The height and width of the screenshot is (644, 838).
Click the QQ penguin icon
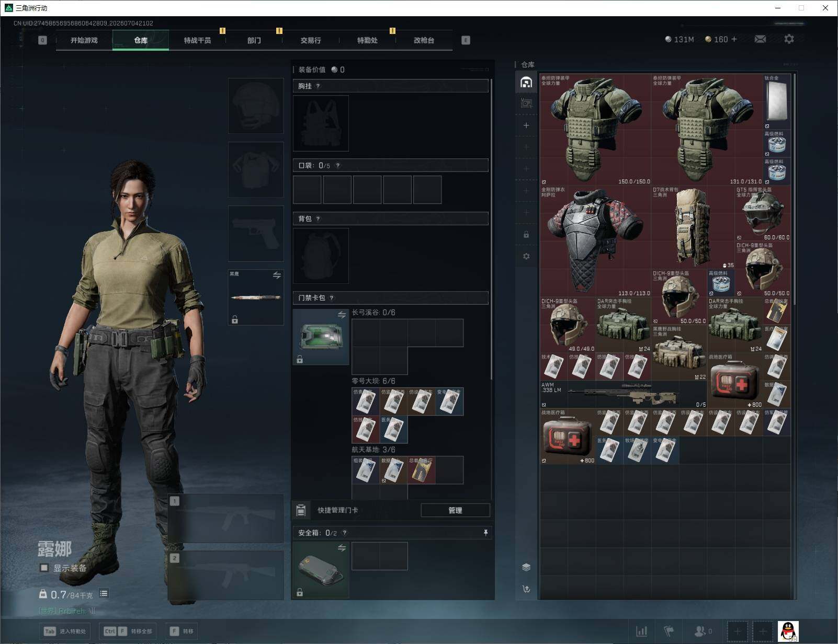click(788, 631)
